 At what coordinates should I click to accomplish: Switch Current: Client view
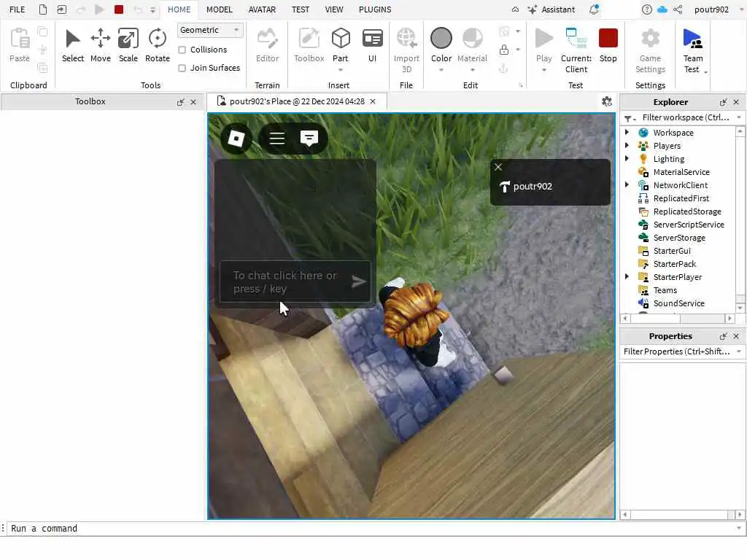click(x=576, y=50)
